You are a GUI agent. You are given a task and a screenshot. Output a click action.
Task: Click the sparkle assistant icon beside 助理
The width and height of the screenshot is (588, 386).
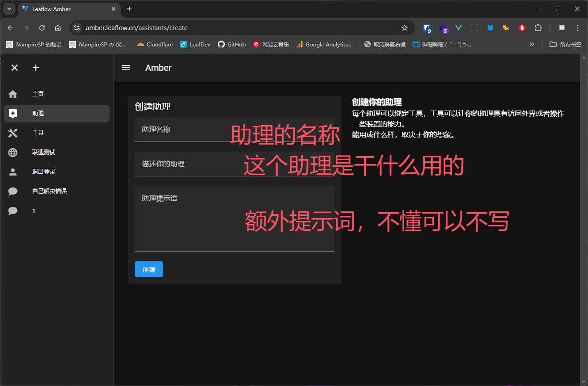13,114
